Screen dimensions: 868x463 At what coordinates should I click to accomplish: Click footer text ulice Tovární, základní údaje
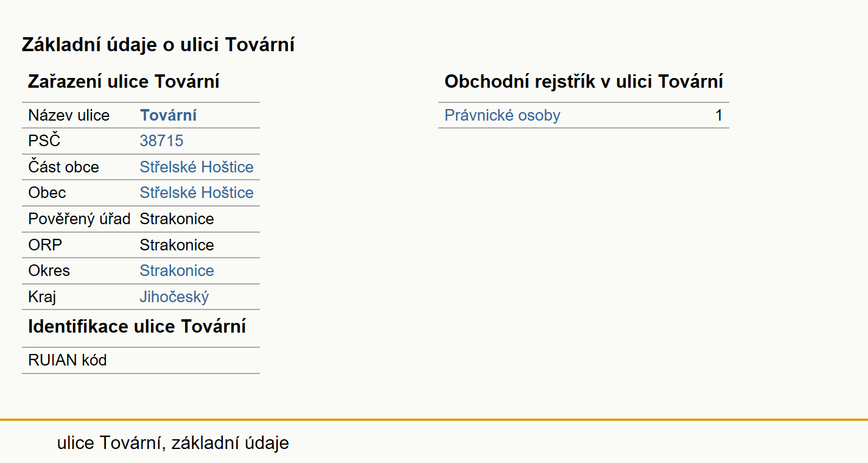[173, 443]
